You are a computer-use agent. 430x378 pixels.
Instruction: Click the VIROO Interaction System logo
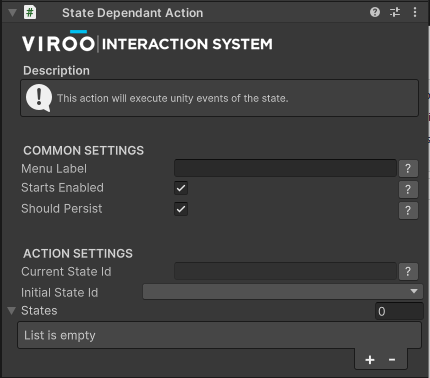click(147, 42)
